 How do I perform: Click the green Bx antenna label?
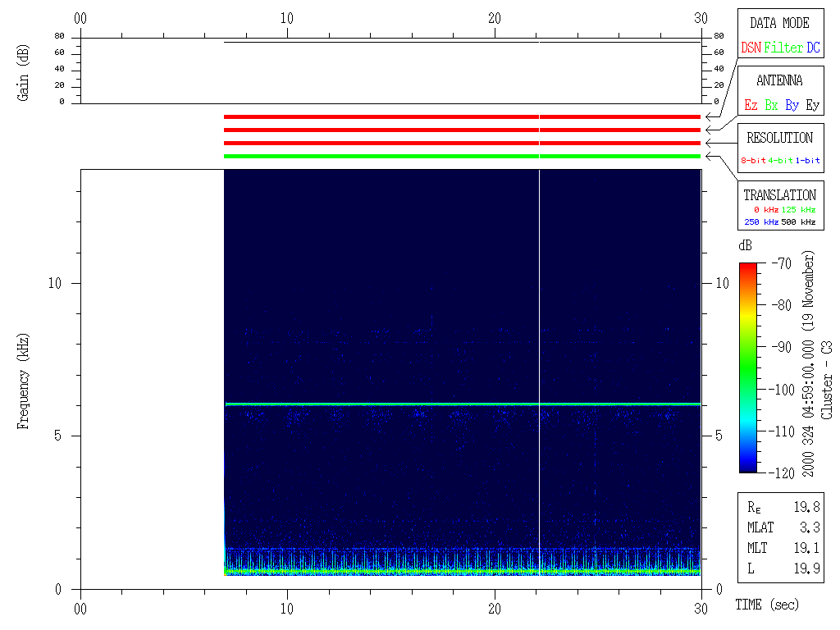pyautogui.click(x=771, y=105)
